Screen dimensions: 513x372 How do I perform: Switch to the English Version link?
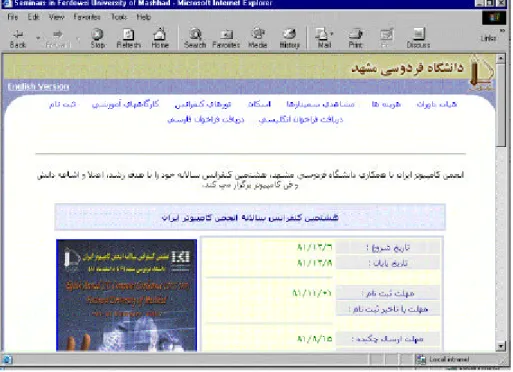tap(38, 87)
